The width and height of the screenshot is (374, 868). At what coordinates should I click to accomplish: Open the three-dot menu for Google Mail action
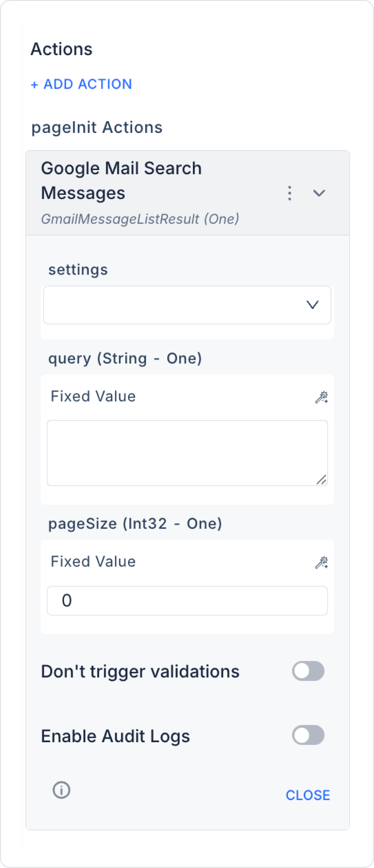click(289, 193)
